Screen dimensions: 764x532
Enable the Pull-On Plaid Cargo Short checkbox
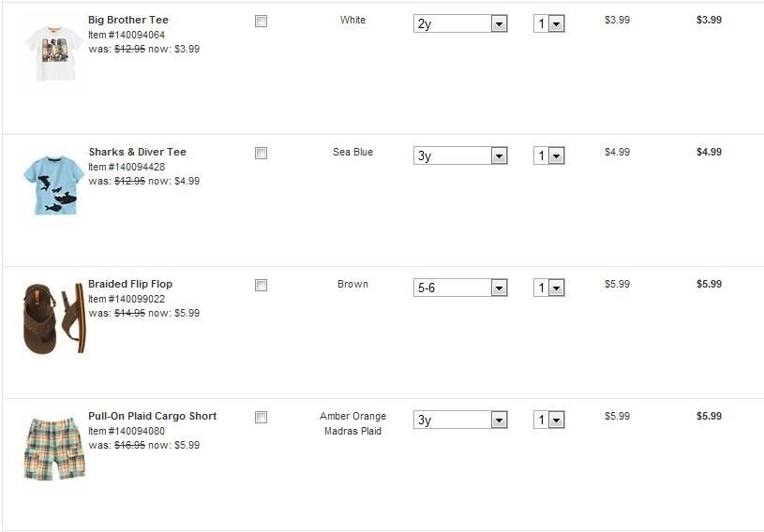coord(261,418)
